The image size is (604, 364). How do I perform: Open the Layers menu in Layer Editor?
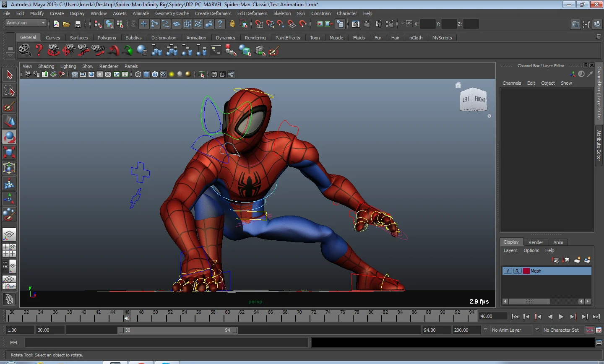tap(510, 250)
